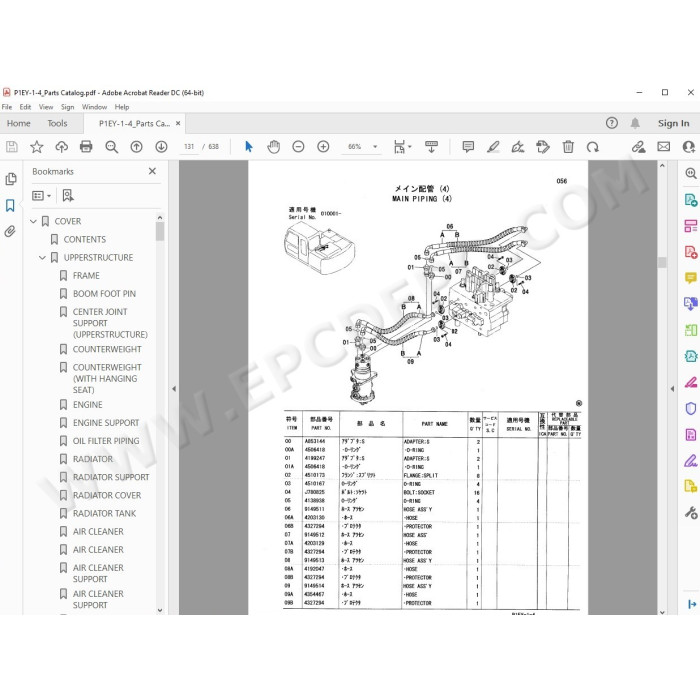The height and width of the screenshot is (700, 700).
Task: Open the notifications bell
Action: pyautogui.click(x=635, y=123)
